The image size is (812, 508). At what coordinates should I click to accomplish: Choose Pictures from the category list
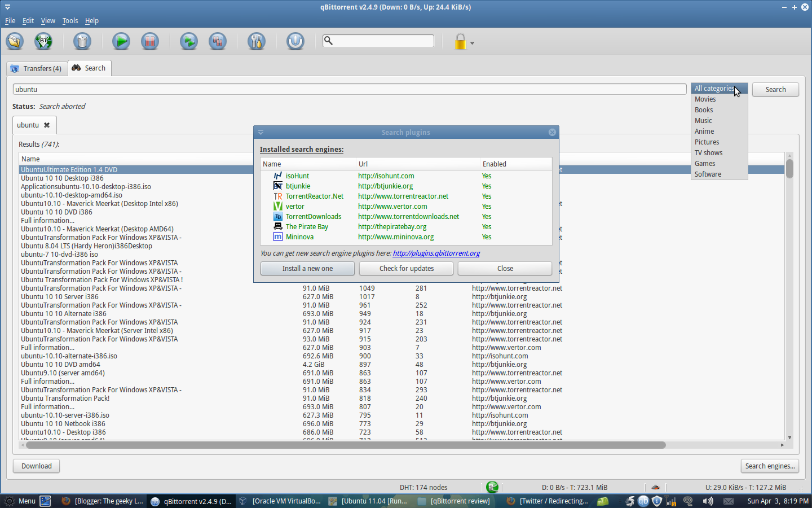pyautogui.click(x=720, y=142)
